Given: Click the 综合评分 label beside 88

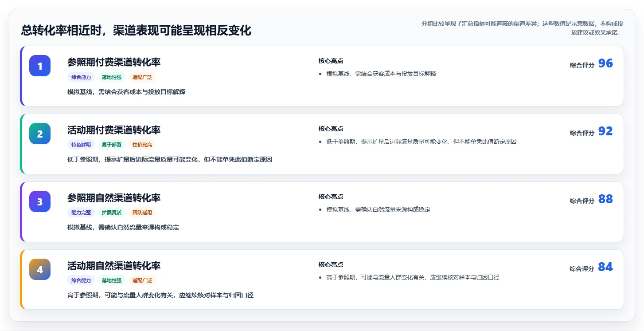Looking at the screenshot, I should click(x=582, y=201).
